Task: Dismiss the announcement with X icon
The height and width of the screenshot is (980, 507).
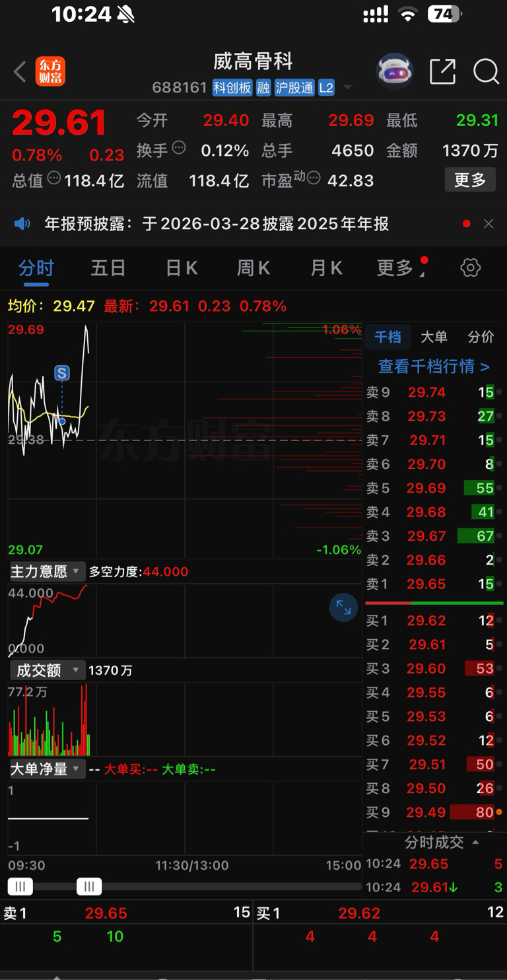Action: tap(489, 224)
